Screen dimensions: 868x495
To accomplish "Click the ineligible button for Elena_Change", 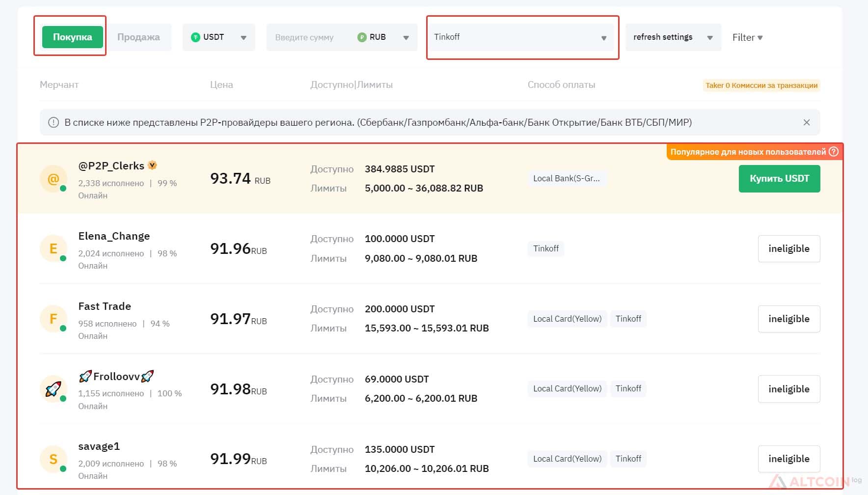I will point(789,249).
